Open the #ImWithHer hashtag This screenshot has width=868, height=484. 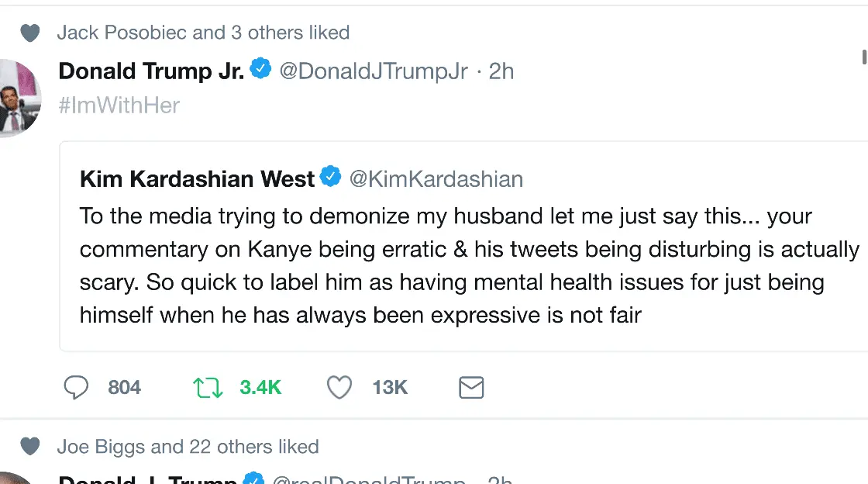click(119, 105)
